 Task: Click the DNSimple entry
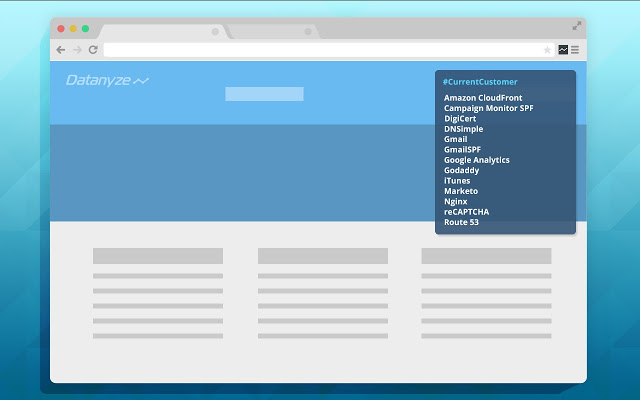point(463,129)
